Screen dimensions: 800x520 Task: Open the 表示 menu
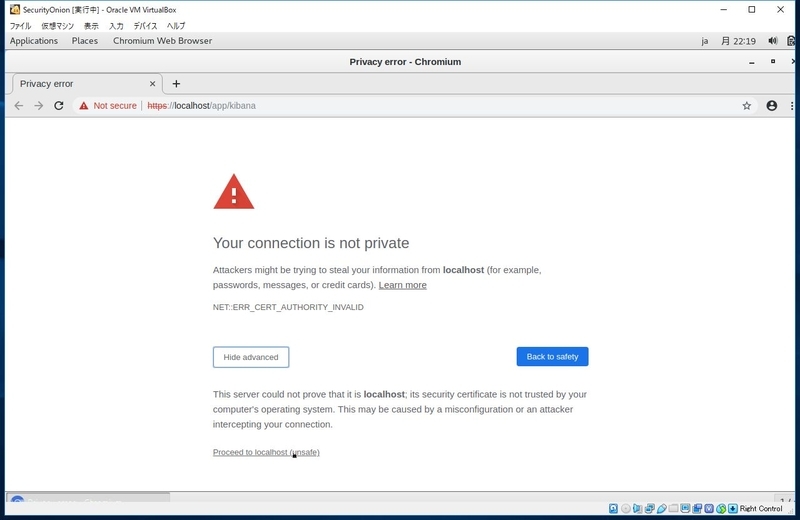click(x=91, y=26)
